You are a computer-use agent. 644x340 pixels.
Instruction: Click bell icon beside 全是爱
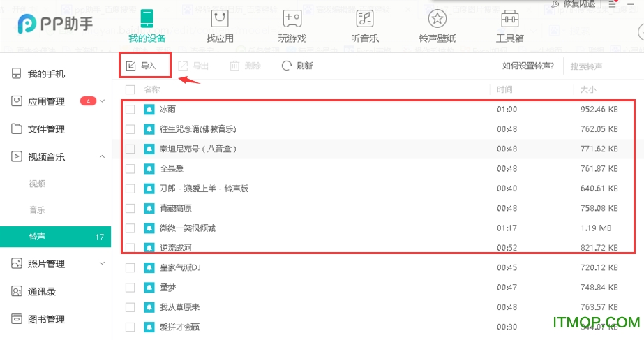(x=149, y=168)
